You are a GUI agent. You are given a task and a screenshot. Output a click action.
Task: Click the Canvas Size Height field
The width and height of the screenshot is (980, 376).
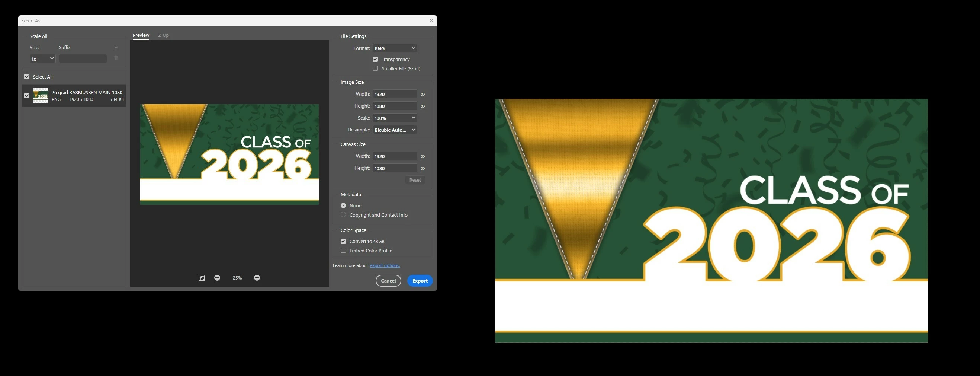coord(395,168)
